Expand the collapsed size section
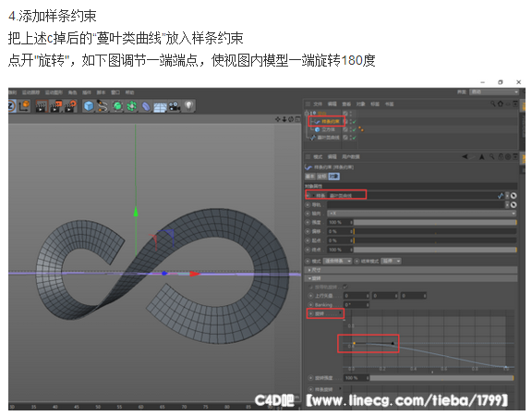This screenshot has width=532, height=416. tap(411, 270)
